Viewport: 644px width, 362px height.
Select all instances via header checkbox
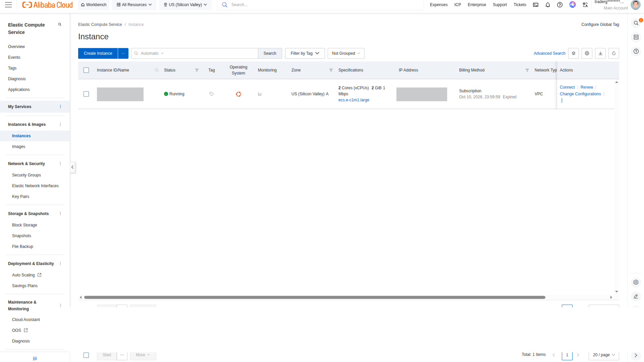coord(86,70)
